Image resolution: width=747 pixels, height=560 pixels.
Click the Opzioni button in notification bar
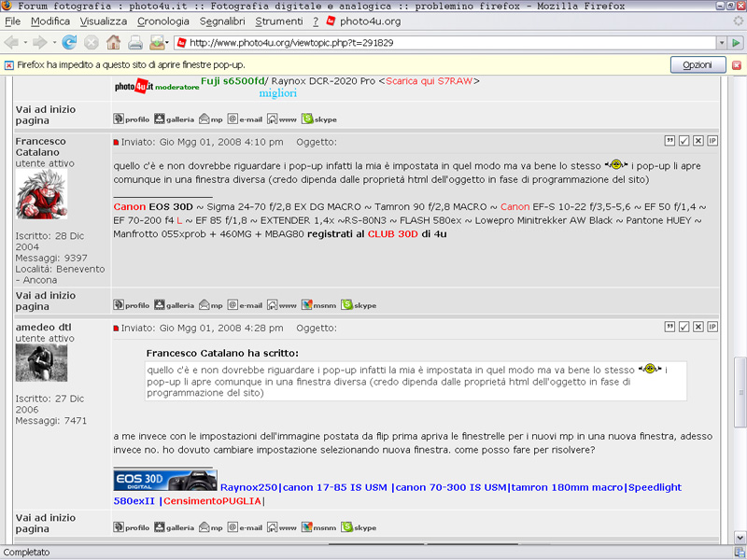pos(698,65)
